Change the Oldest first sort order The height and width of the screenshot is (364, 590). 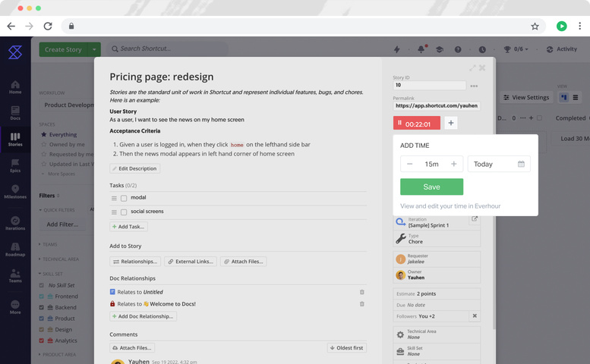point(346,348)
